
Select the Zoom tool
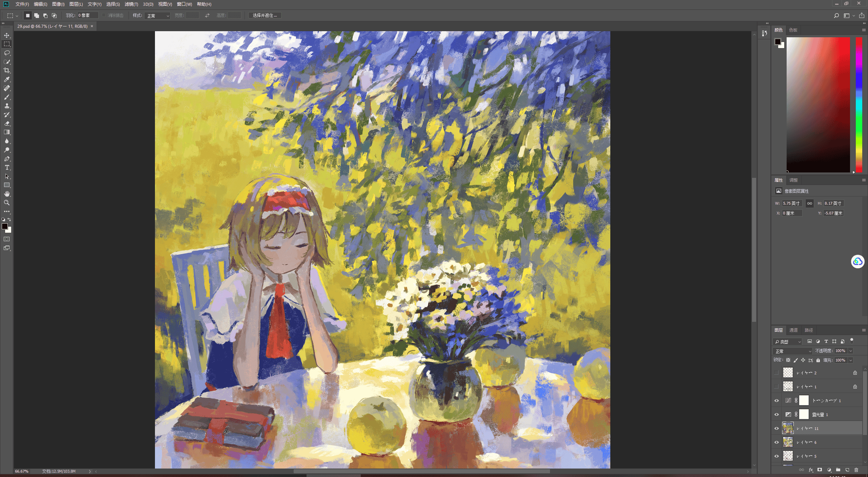[7, 203]
